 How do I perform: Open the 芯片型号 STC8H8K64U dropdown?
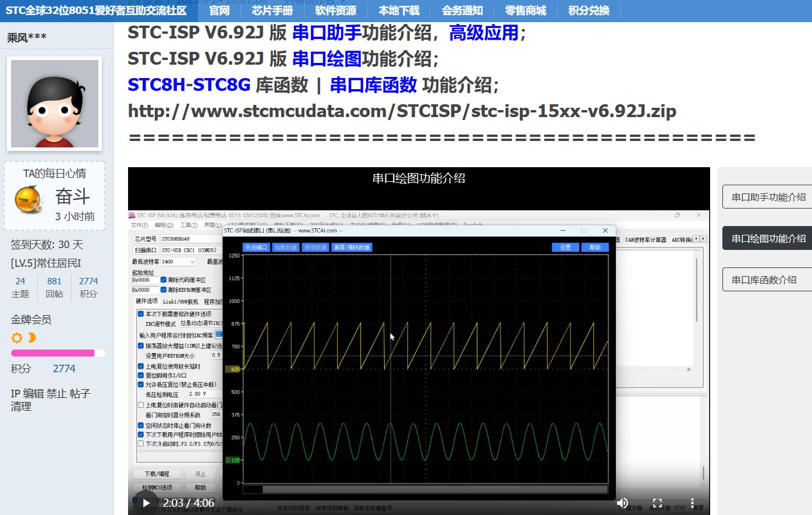tap(192, 239)
